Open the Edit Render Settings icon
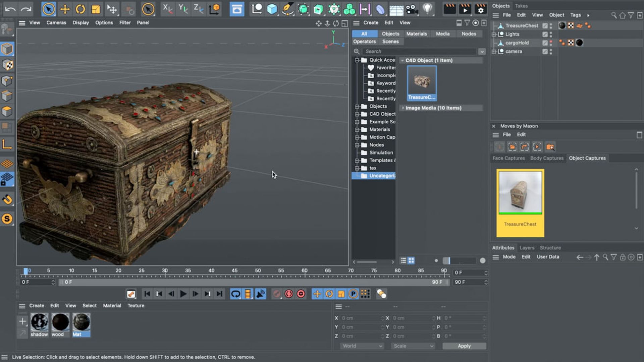Image resolution: width=644 pixels, height=362 pixels. pos(480,9)
